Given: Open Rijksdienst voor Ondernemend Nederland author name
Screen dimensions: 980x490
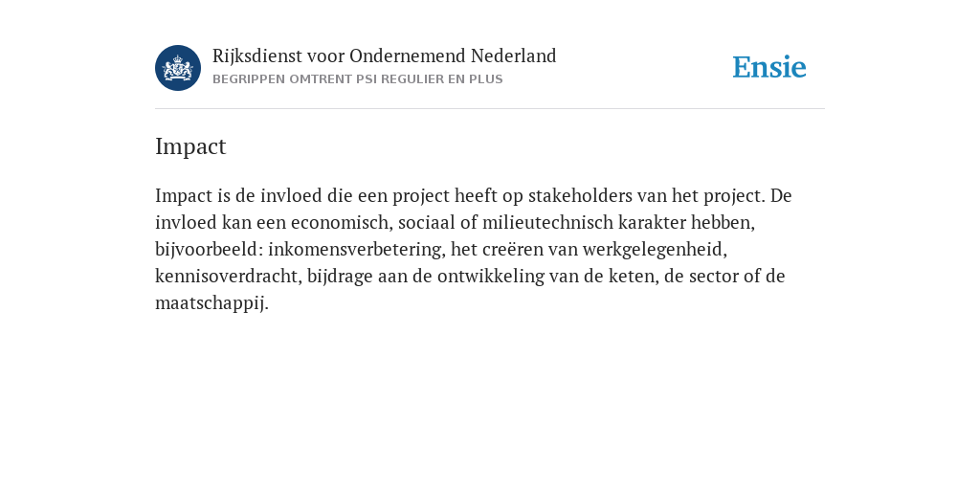Looking at the screenshot, I should tap(385, 56).
